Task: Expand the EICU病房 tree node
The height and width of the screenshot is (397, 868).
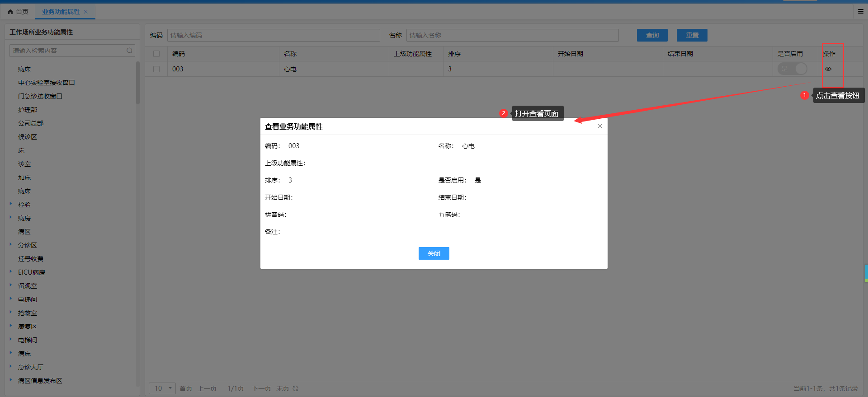Action: point(11,272)
